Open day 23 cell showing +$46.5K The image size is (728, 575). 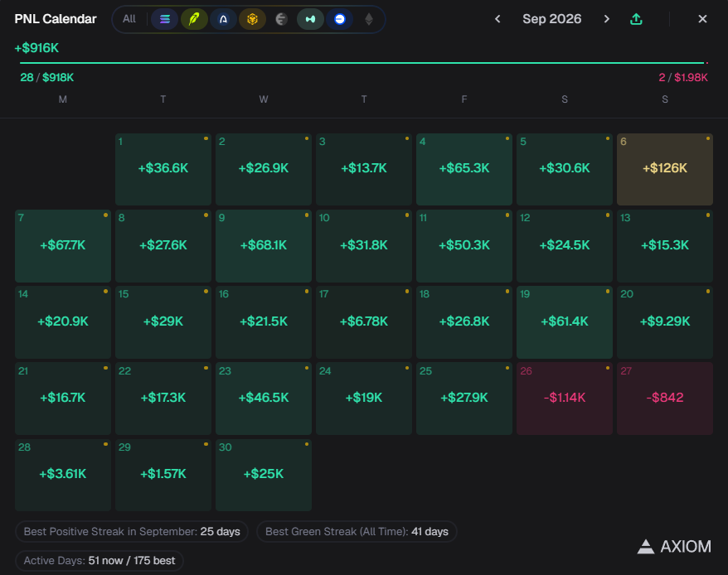coord(263,399)
